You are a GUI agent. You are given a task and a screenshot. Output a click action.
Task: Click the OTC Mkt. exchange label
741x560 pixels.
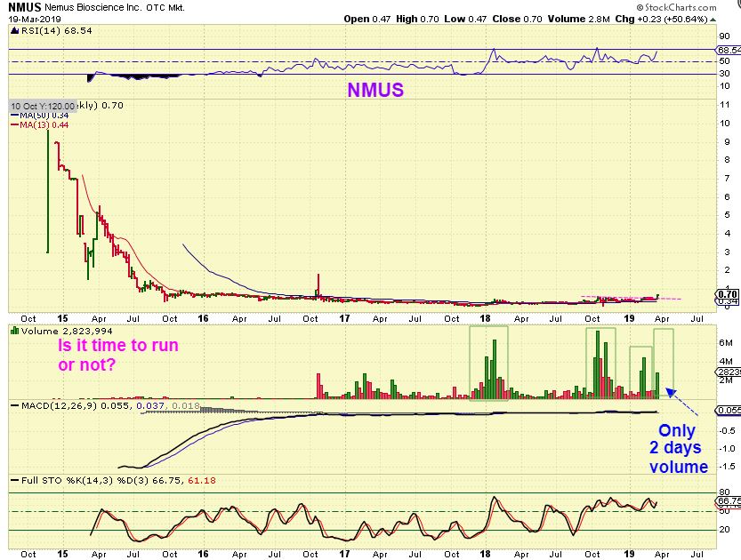click(165, 8)
